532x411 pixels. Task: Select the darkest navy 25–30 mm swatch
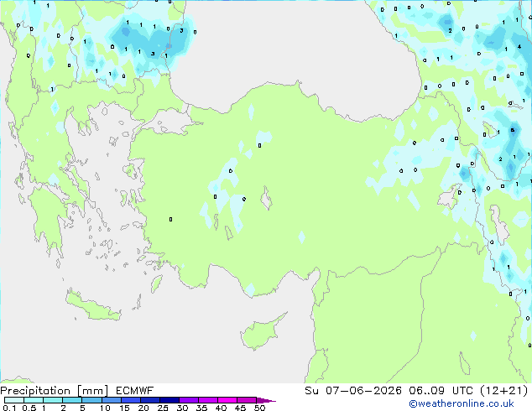pyautogui.click(x=170, y=400)
